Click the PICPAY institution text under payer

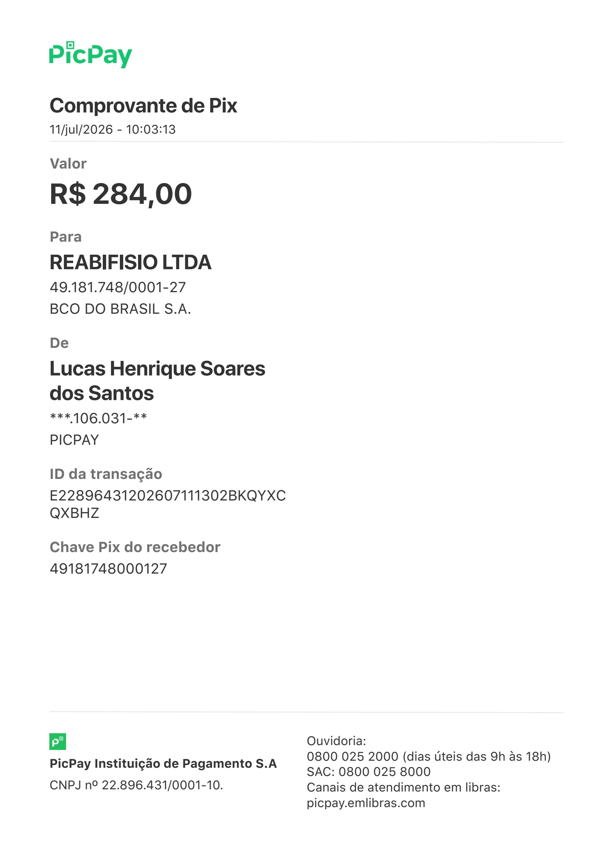74,440
